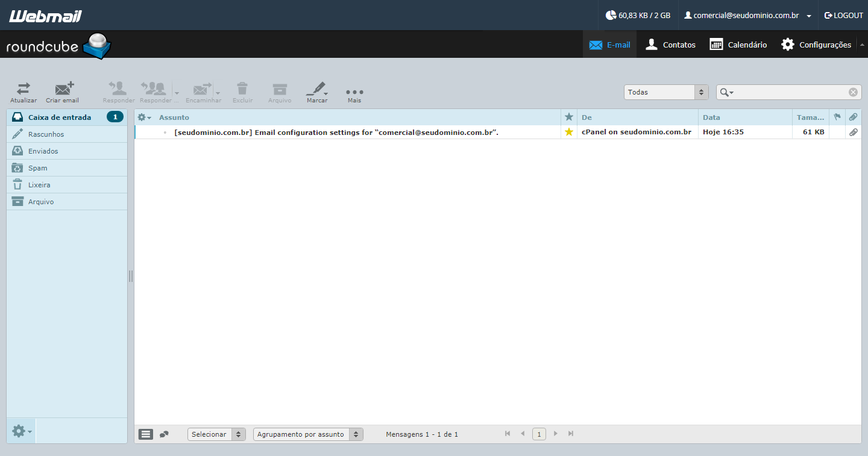Click the Responder reply icon
The image size is (868, 456).
tap(119, 93)
